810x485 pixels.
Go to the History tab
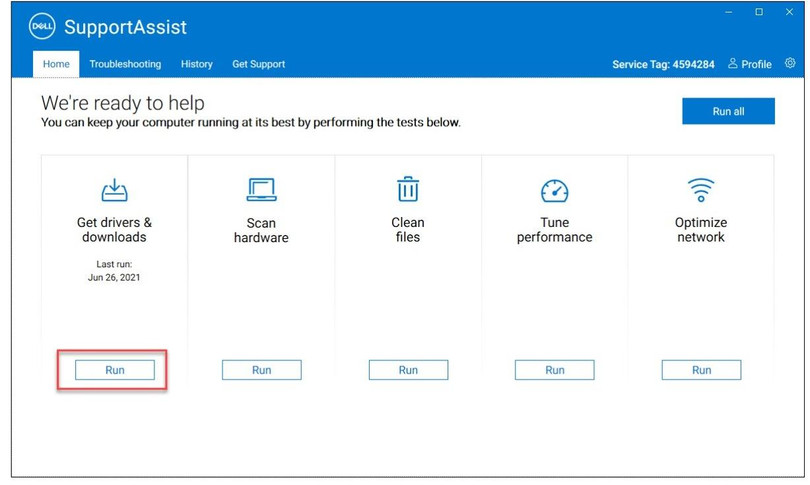point(196,64)
